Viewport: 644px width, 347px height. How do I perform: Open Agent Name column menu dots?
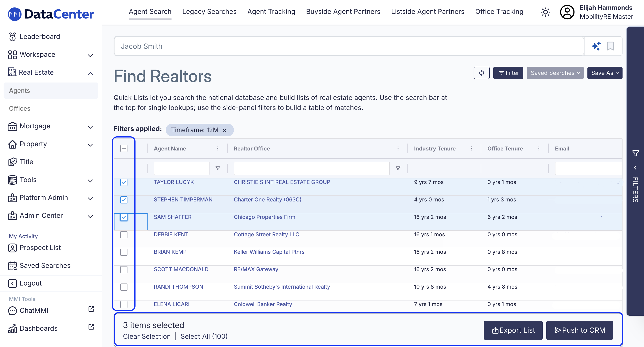click(x=218, y=148)
